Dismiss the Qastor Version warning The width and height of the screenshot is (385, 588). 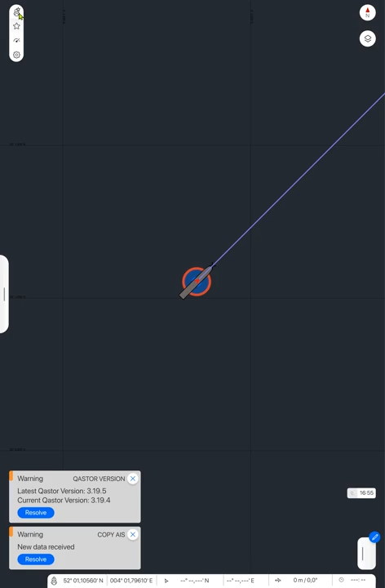coord(133,479)
